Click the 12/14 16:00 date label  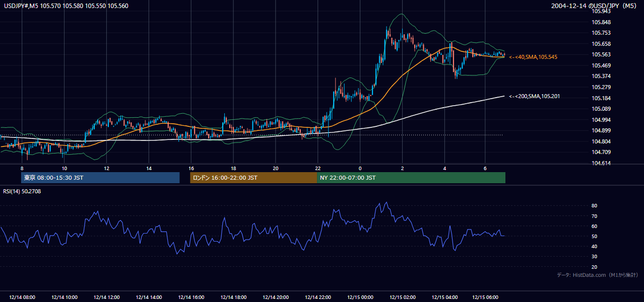pos(191,297)
